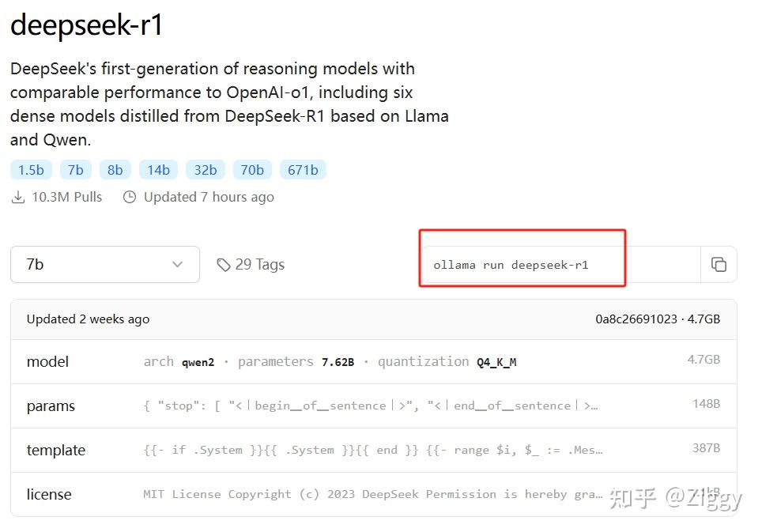Select the 671b model size badge
This screenshot has width=762, height=532.
point(303,169)
